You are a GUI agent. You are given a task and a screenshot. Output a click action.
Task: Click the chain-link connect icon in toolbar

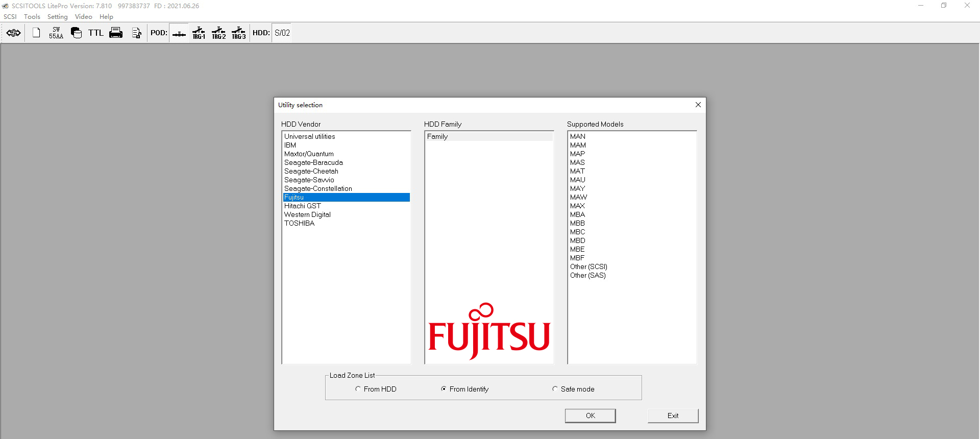(x=14, y=33)
